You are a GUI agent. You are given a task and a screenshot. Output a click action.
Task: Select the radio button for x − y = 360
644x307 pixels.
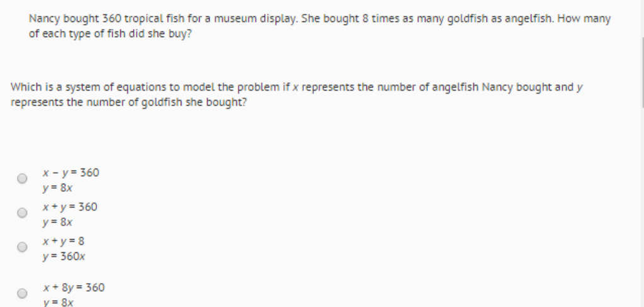(x=22, y=179)
